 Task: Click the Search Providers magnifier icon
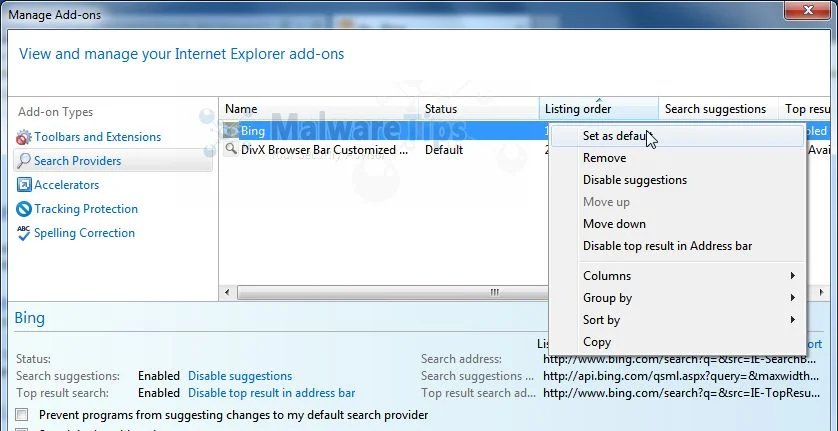click(x=24, y=161)
